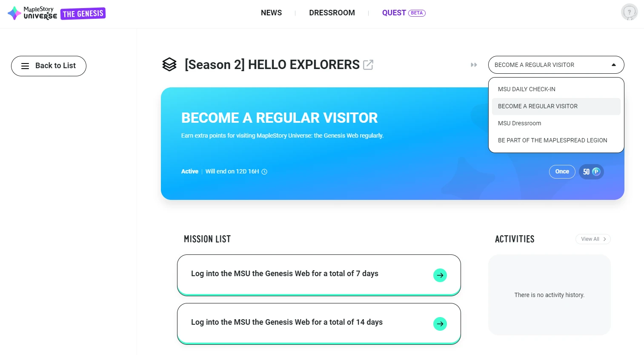
Task: Open the profile avatar icon
Action: [629, 12]
